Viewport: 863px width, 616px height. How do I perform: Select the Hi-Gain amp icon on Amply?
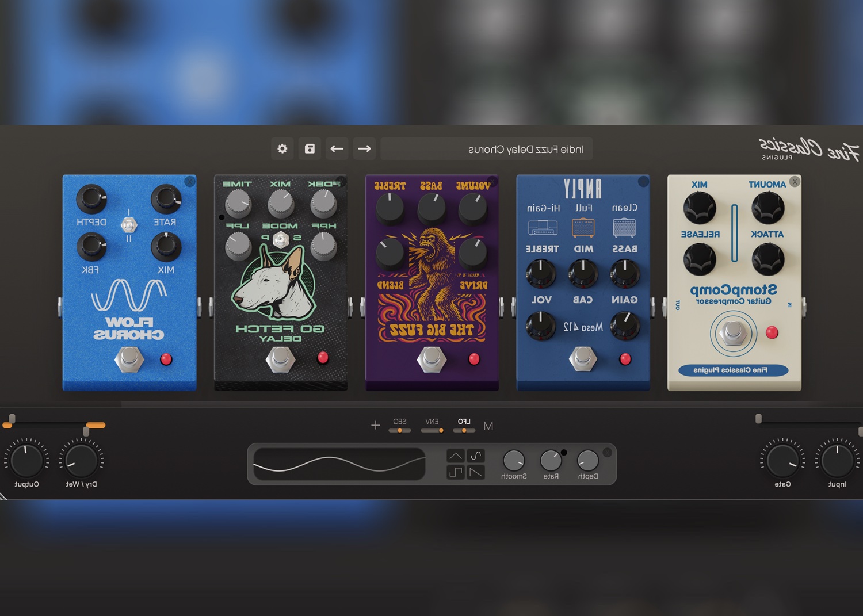543,228
